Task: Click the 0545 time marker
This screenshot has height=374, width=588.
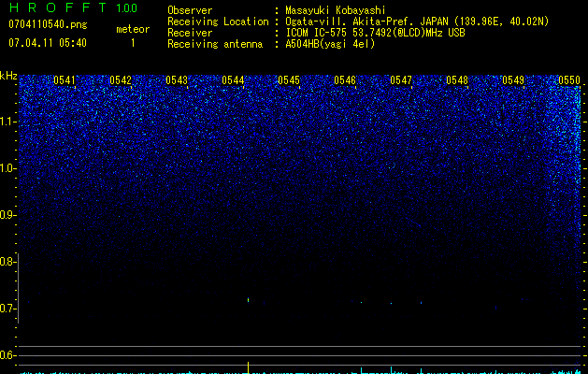Action: [x=289, y=80]
